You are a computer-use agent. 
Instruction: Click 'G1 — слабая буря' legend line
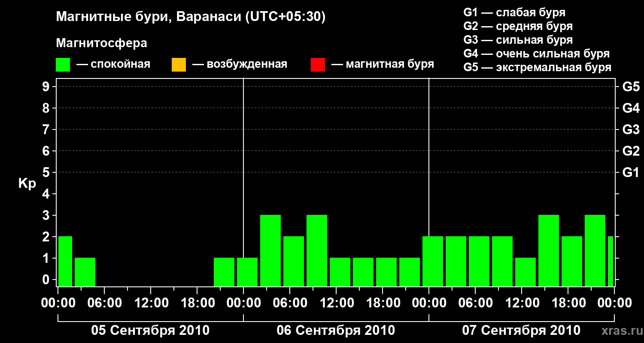[514, 12]
